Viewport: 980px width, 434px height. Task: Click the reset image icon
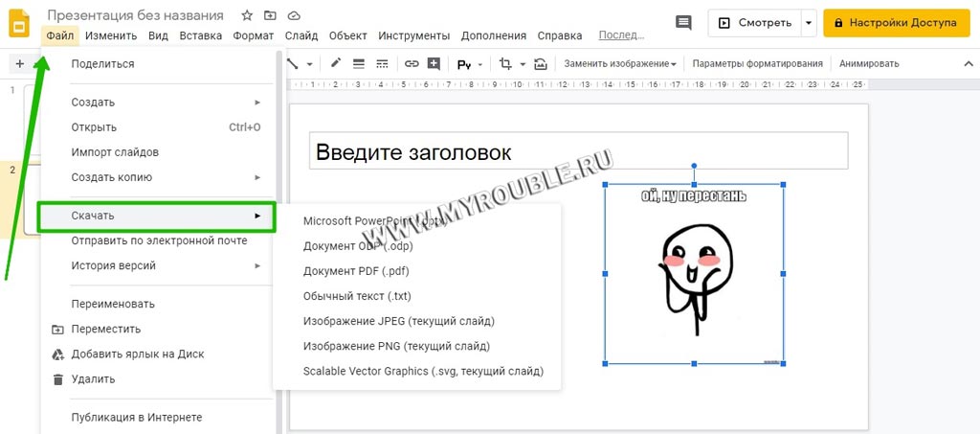point(541,63)
